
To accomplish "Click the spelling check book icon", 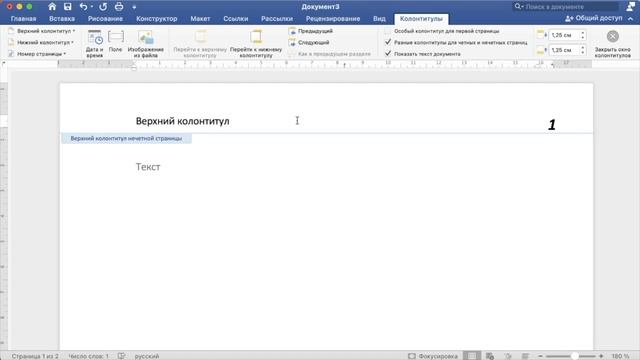I will [x=121, y=356].
